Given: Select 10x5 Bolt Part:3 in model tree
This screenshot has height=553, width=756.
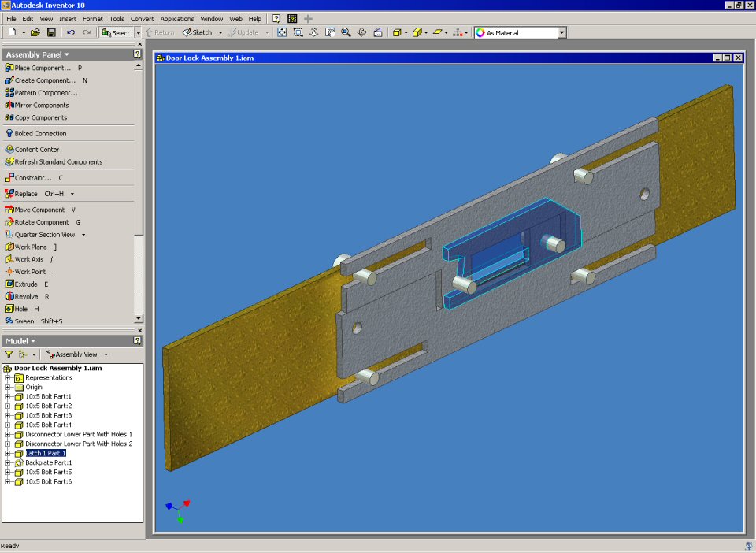Looking at the screenshot, I should 48,416.
